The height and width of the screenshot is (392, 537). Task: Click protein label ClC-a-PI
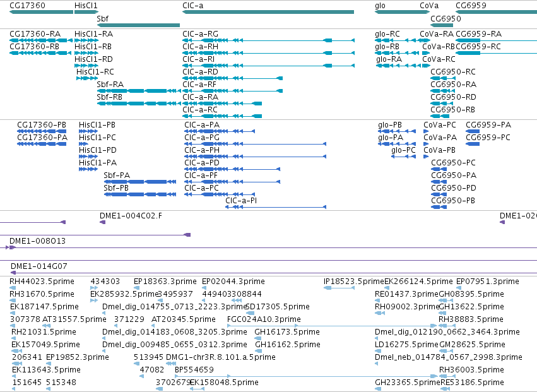241,201
